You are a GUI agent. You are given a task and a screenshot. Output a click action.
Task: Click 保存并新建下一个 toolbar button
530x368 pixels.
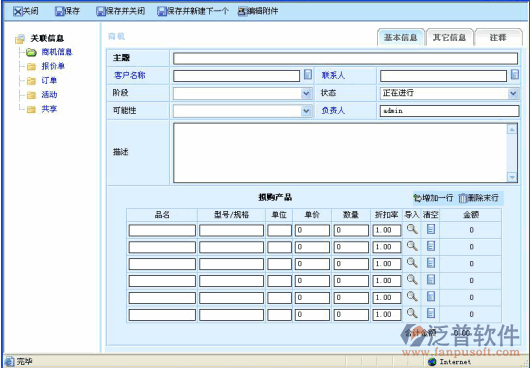tap(193, 11)
